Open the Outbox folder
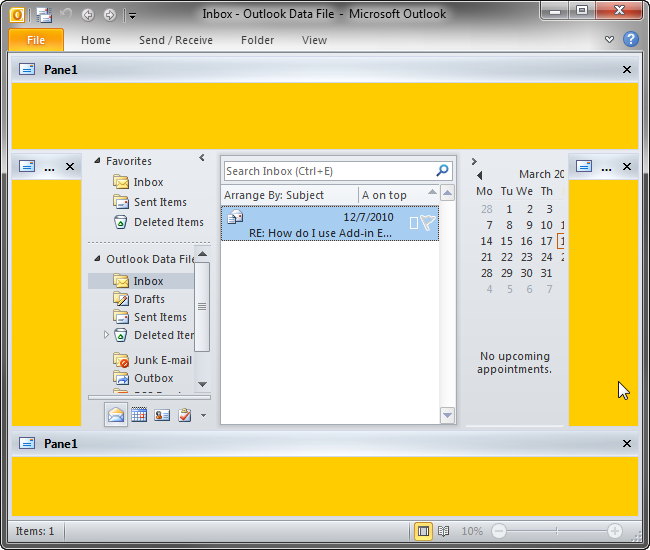The height and width of the screenshot is (550, 650). [x=143, y=378]
